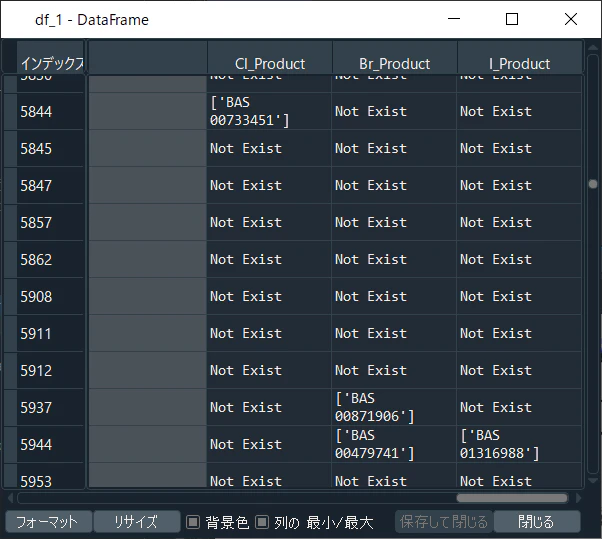Maximize the df_1 DataFrame window

point(512,18)
